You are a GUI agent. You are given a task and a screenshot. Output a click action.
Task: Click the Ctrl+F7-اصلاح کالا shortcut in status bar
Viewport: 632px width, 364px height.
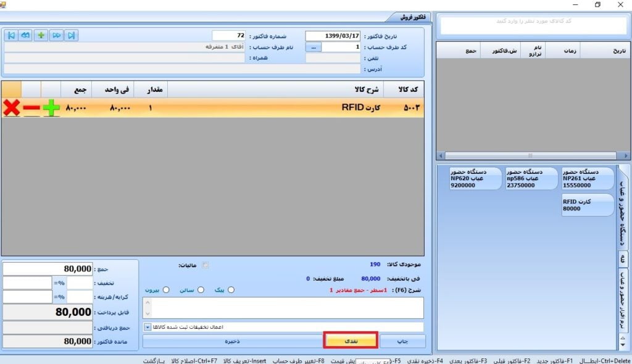pyautogui.click(x=194, y=361)
